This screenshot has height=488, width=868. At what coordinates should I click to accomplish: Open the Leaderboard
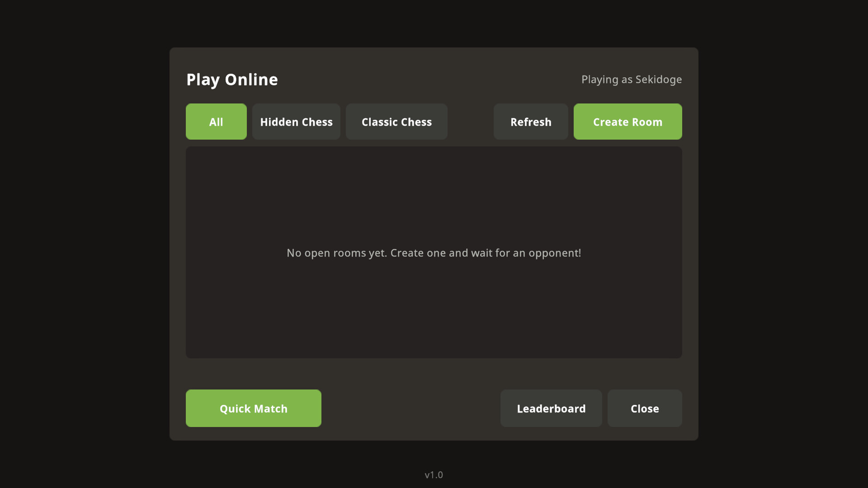point(551,408)
